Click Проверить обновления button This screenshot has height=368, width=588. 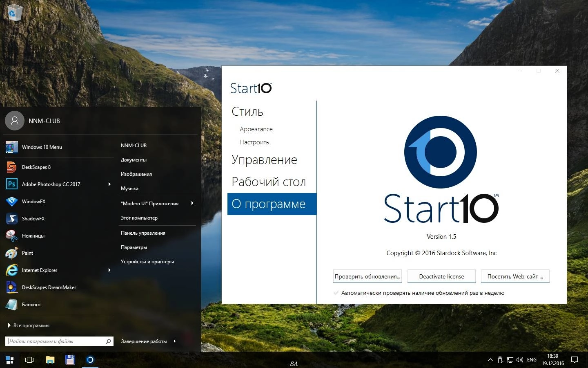(367, 276)
